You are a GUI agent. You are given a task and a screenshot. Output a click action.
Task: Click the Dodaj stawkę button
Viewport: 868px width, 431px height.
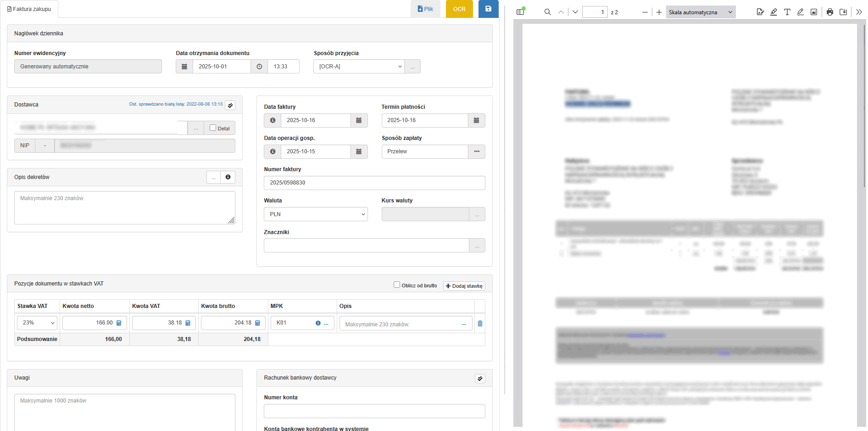[464, 286]
